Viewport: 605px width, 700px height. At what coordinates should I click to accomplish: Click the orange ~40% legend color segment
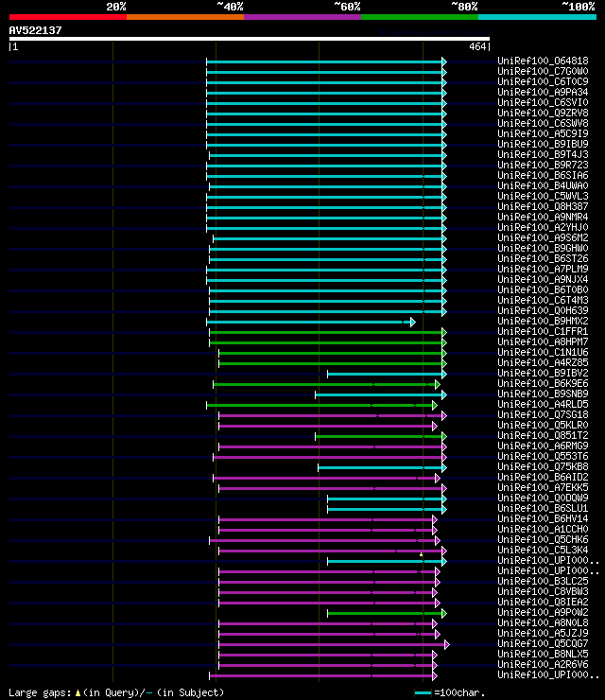point(185,17)
